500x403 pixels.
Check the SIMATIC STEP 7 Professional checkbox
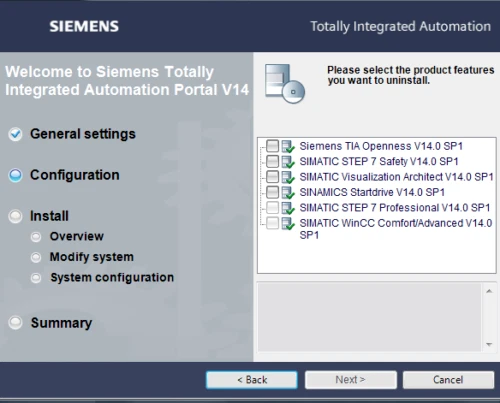272,208
